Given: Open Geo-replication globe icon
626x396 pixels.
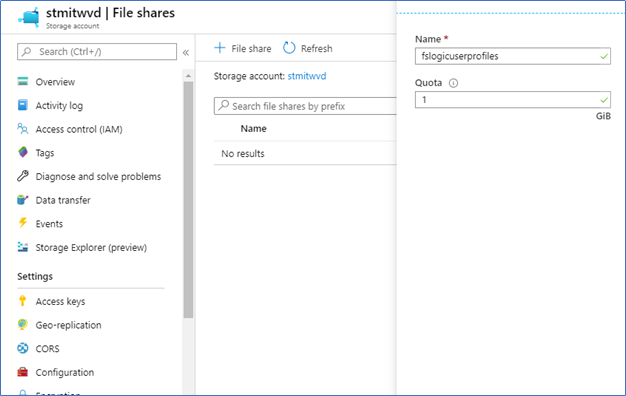Looking at the screenshot, I should pyautogui.click(x=23, y=325).
